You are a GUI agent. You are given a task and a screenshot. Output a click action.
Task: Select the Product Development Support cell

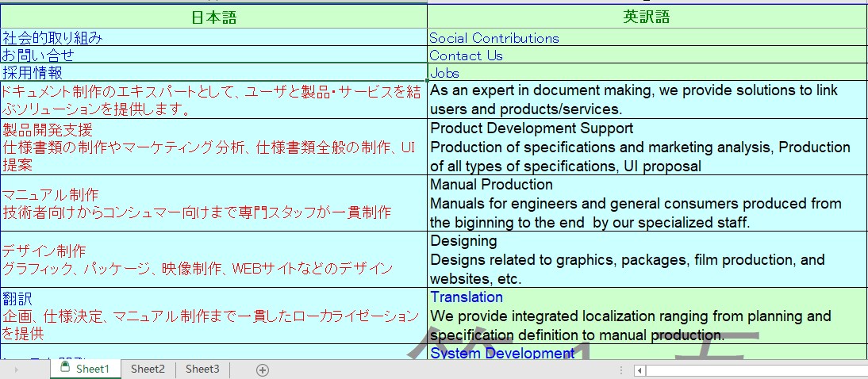[647, 147]
